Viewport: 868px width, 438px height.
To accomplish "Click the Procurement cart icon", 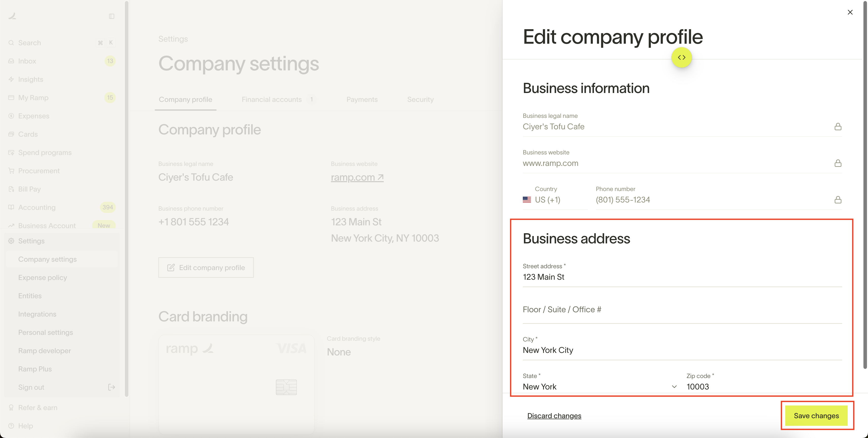I will (11, 171).
